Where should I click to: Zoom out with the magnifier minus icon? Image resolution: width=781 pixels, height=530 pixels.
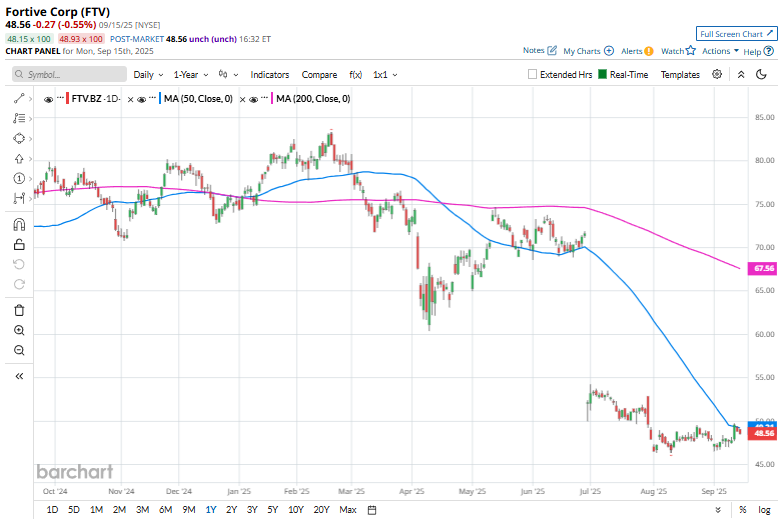coord(19,350)
